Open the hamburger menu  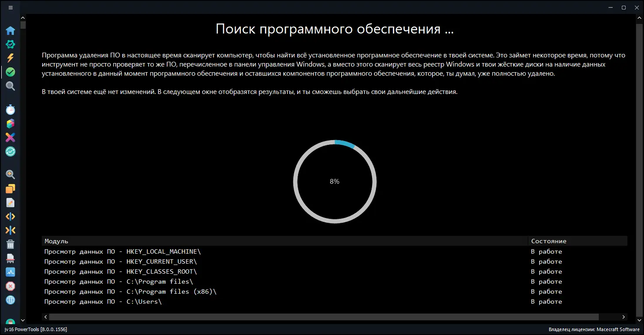coord(10,7)
